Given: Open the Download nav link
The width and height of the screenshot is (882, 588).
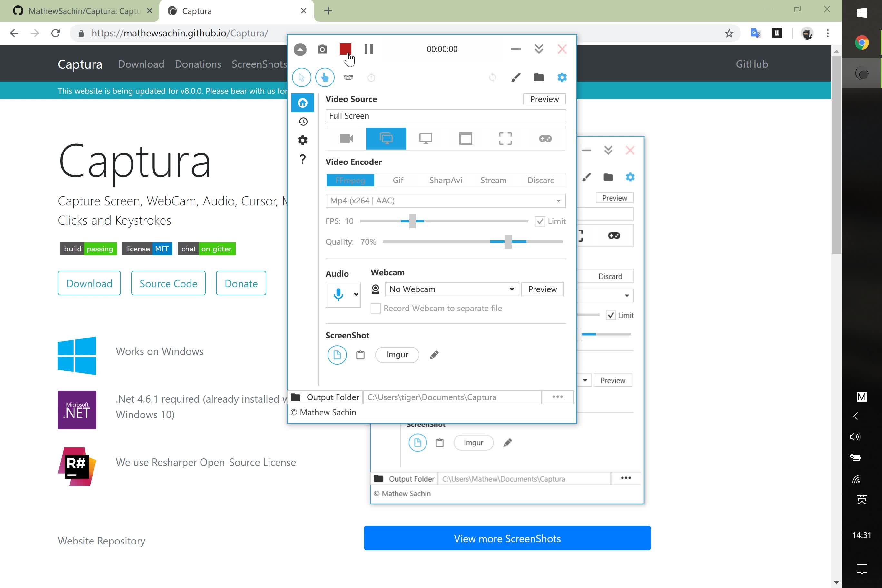Looking at the screenshot, I should pyautogui.click(x=141, y=64).
